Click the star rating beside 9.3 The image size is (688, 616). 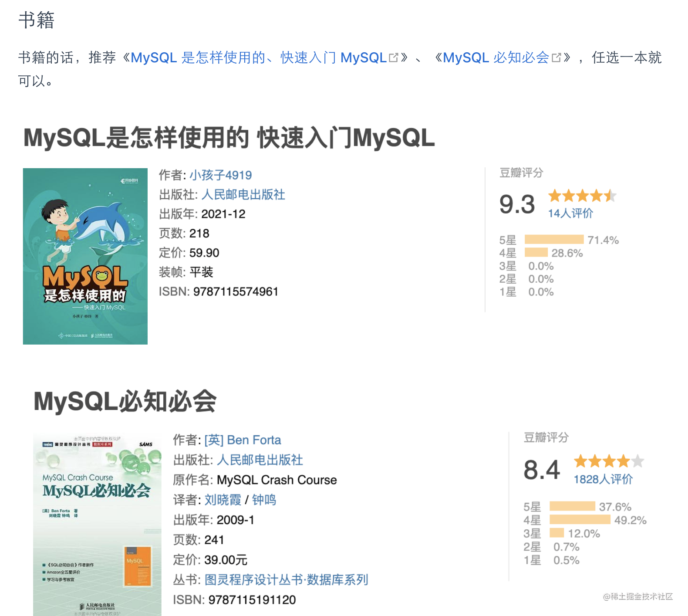(582, 196)
